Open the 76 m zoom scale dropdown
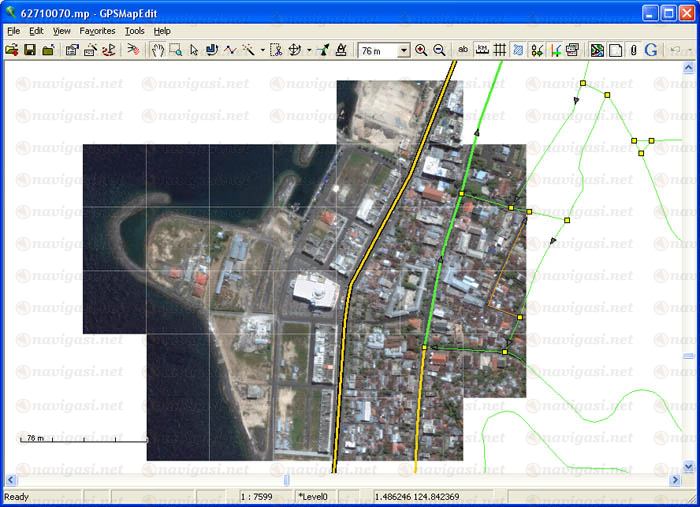The width and height of the screenshot is (700, 507). tap(404, 50)
